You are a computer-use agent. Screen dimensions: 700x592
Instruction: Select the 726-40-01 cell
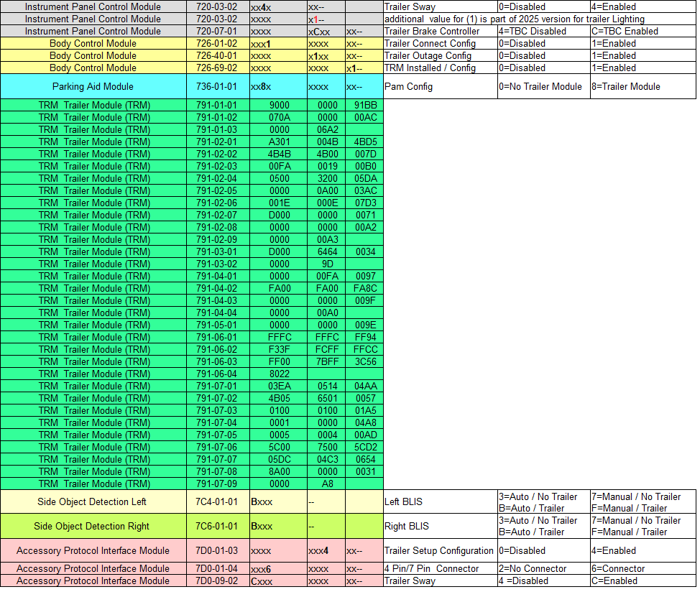(218, 56)
